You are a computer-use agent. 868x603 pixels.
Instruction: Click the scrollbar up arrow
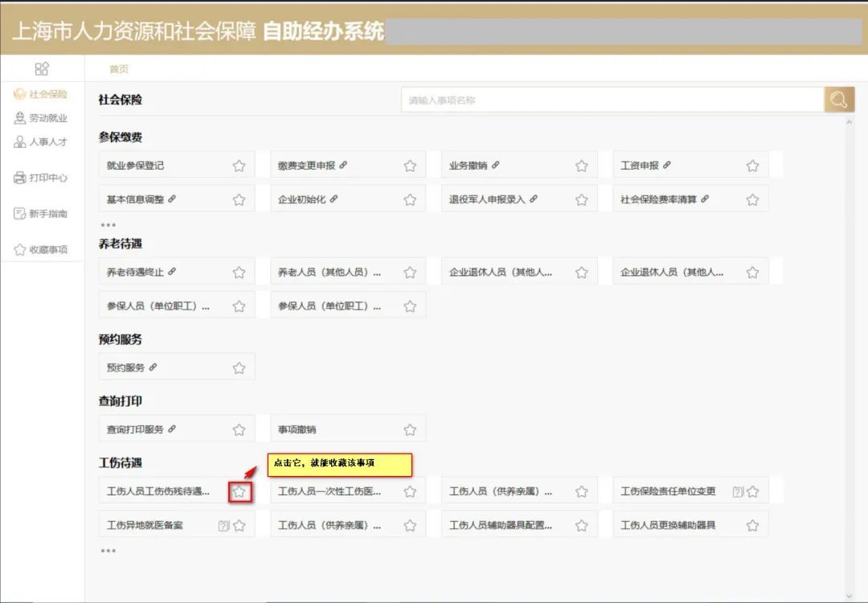(850, 122)
